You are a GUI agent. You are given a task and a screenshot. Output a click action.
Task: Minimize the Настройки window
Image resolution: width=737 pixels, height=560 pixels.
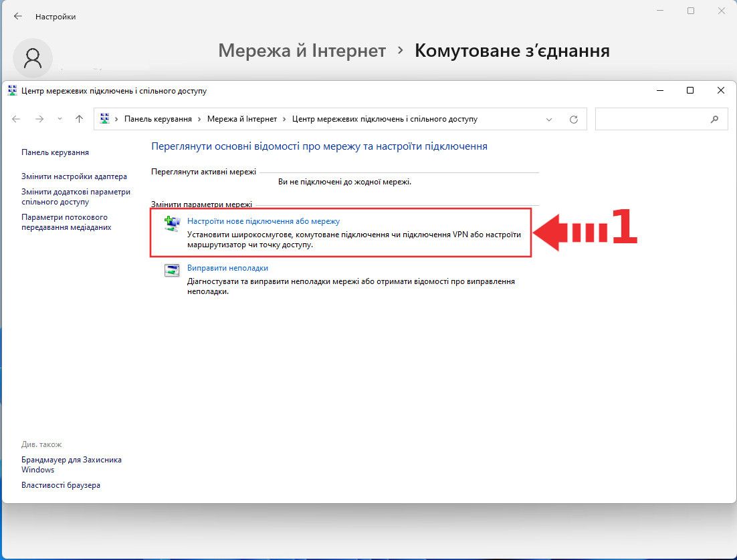coord(660,11)
